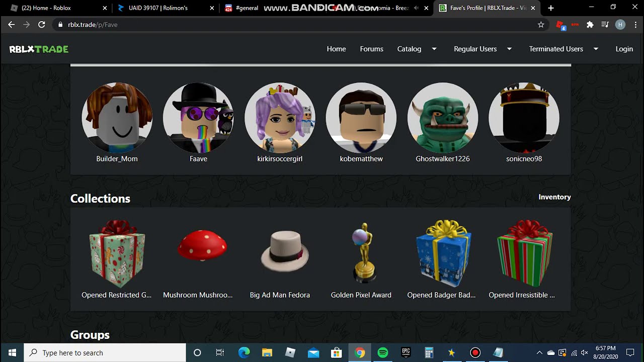Open the Inventory link
The image size is (644, 362).
(x=554, y=197)
